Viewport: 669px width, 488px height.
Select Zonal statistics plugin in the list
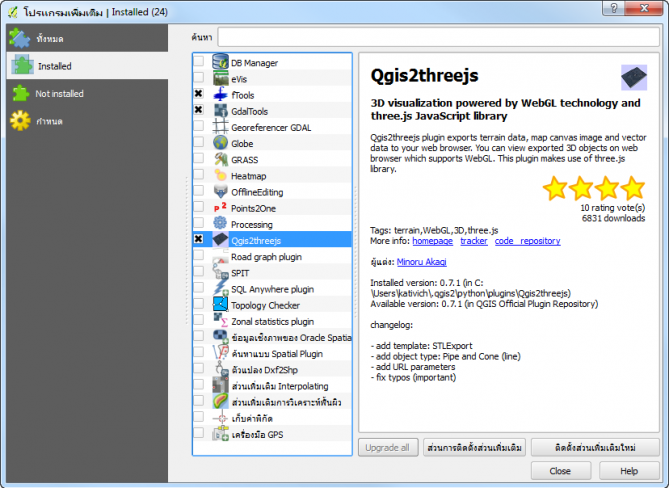(x=272, y=322)
